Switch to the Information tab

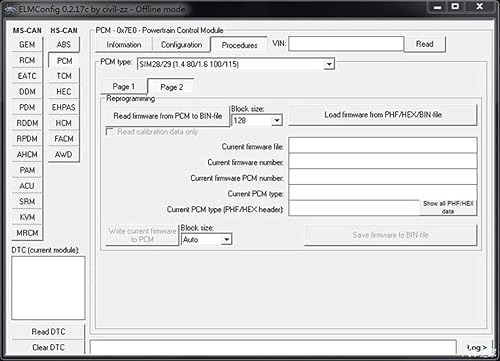(124, 45)
